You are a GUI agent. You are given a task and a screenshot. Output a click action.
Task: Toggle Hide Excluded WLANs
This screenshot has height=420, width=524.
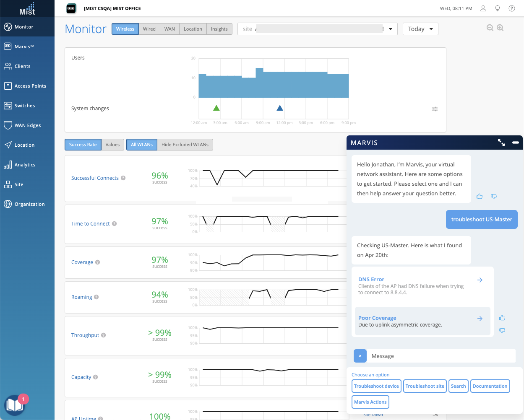185,145
